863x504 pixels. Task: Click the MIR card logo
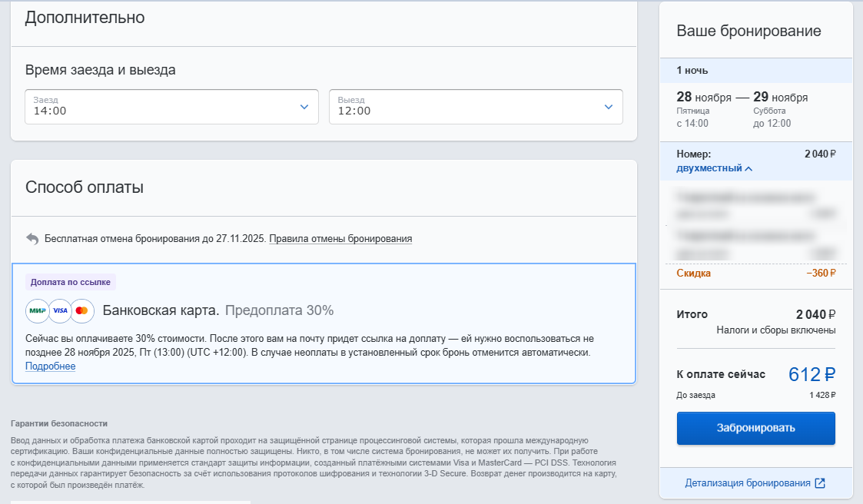point(37,311)
